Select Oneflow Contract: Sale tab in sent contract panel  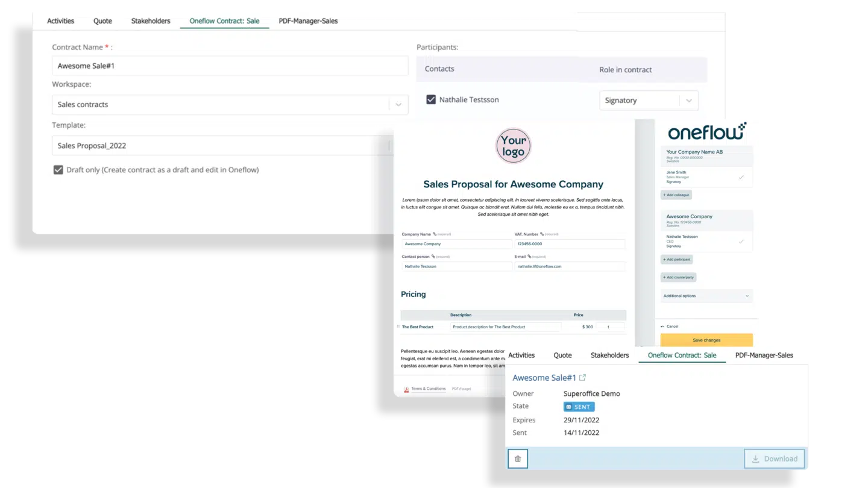tap(682, 355)
